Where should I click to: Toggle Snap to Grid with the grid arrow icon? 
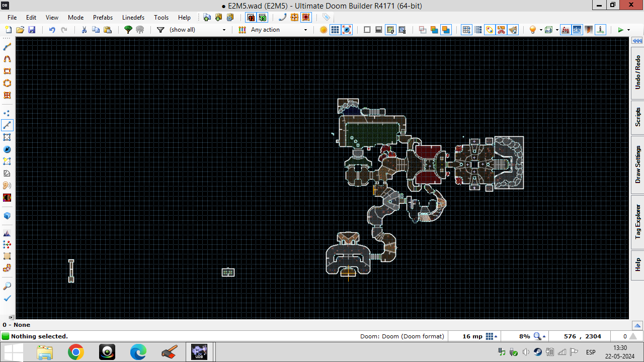click(x=466, y=30)
